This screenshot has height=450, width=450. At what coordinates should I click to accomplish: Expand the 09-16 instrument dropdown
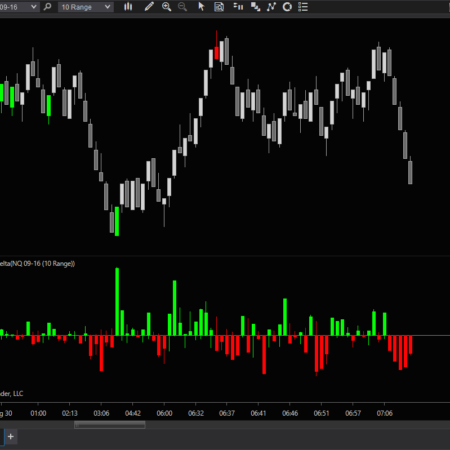[34, 7]
